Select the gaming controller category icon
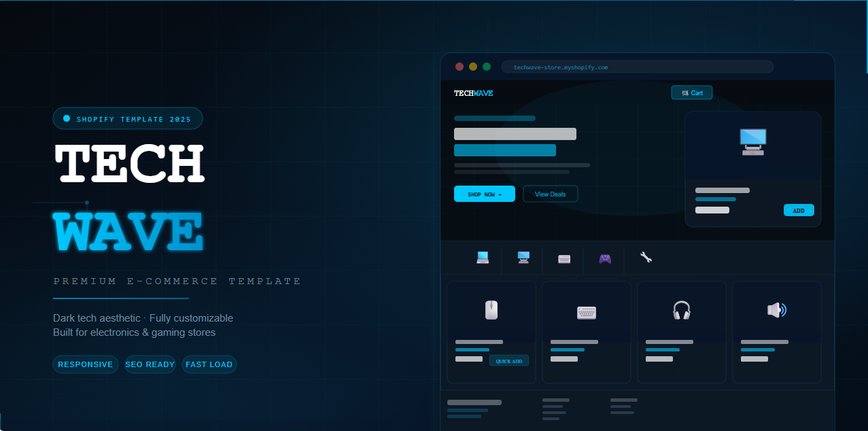Viewport: 868px width, 431px height. coord(604,258)
